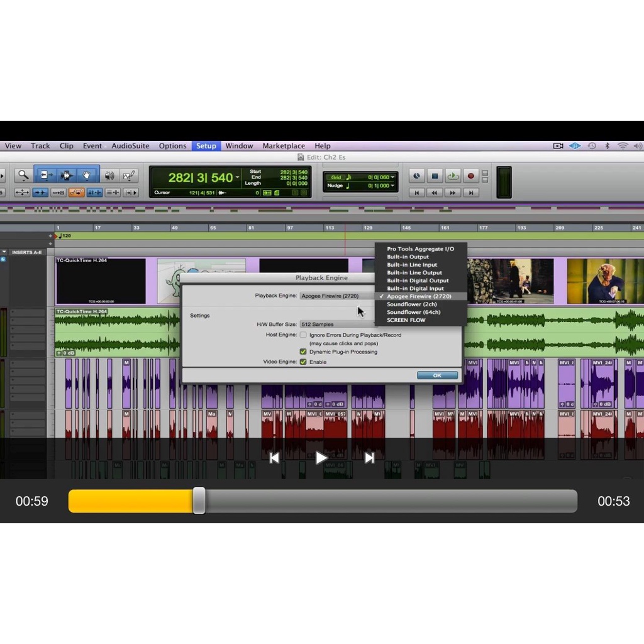Open the Bluetooth menu bar icon
Image resolution: width=644 pixels, height=644 pixels.
607,146
